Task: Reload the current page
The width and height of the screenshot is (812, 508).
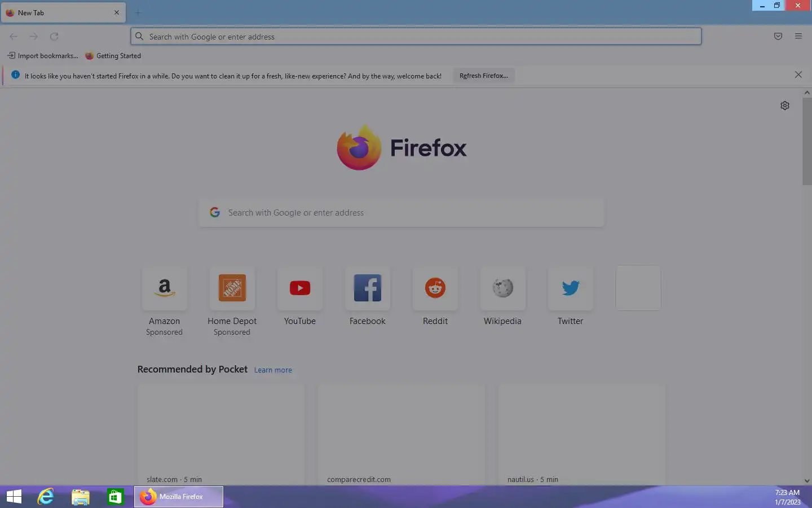Action: click(54, 37)
